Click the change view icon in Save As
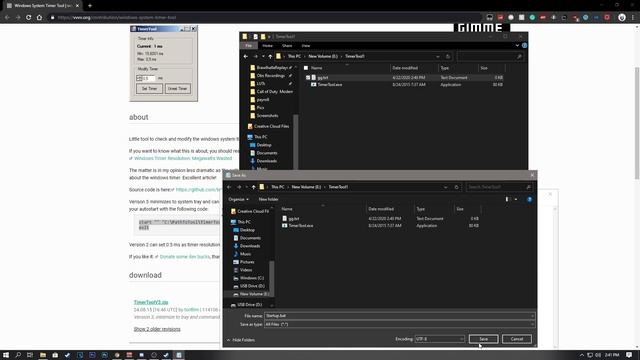 pyautogui.click(x=507, y=199)
